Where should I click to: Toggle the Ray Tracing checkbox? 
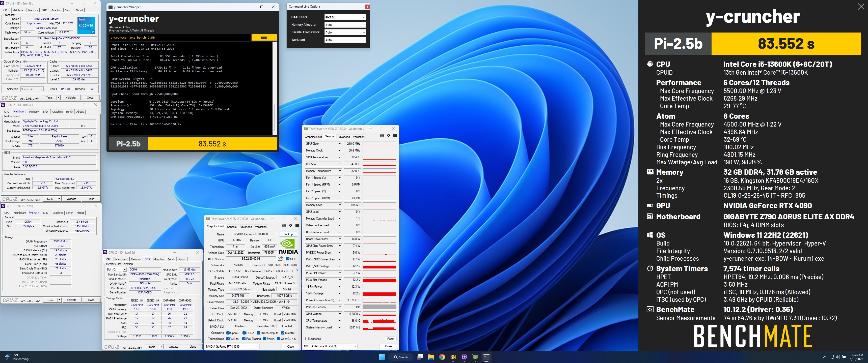(243, 339)
